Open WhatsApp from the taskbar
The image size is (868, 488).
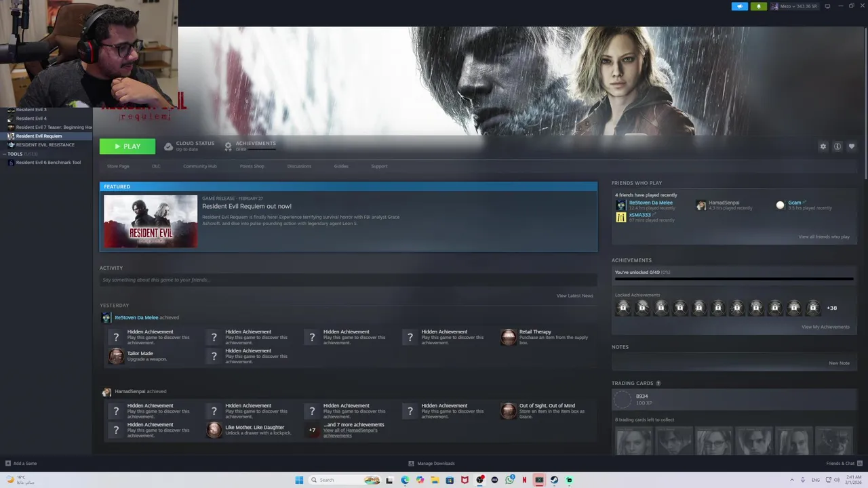[509, 480]
